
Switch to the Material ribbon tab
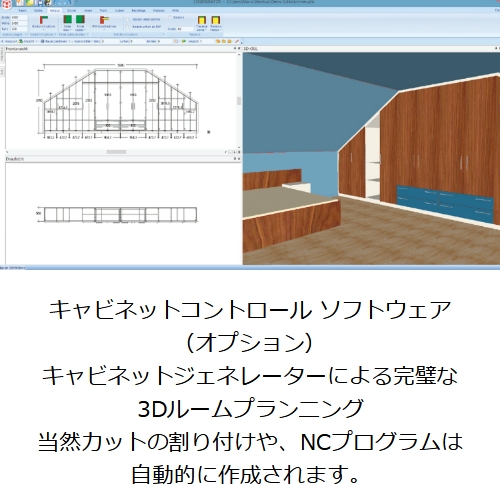[159, 11]
